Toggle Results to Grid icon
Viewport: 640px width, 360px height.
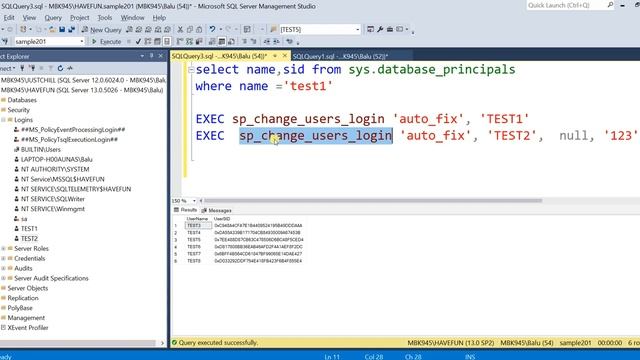(x=222, y=41)
